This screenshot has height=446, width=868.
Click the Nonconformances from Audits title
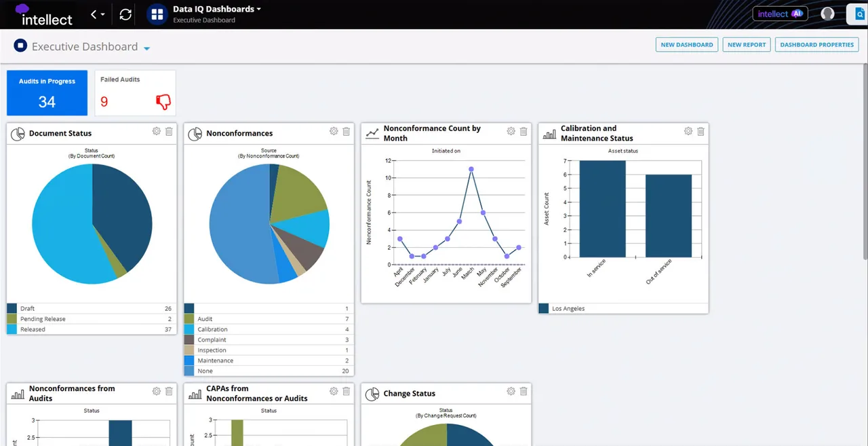pyautogui.click(x=72, y=393)
